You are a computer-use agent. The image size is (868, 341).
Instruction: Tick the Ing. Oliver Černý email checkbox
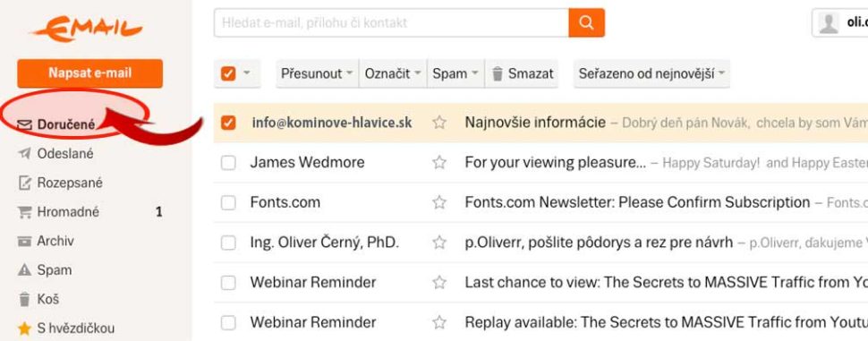coord(228,243)
